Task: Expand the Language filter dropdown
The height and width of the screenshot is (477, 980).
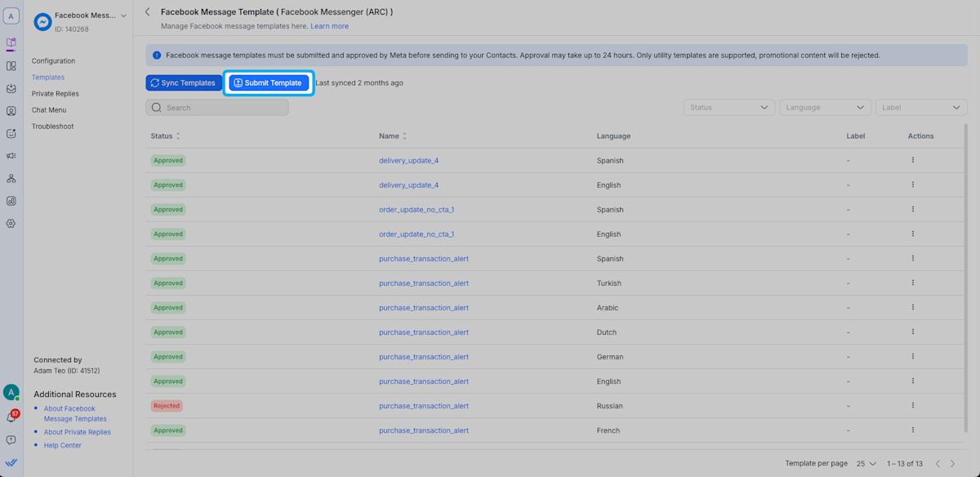Action: click(826, 107)
